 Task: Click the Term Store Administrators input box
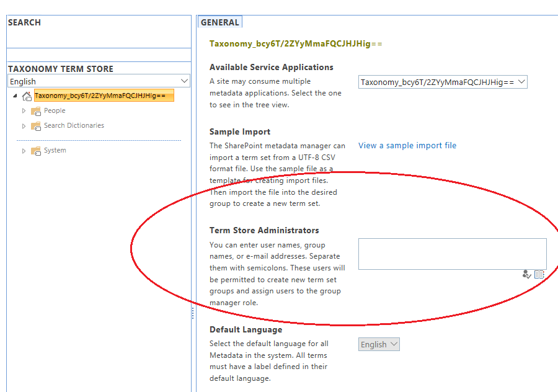pos(453,254)
